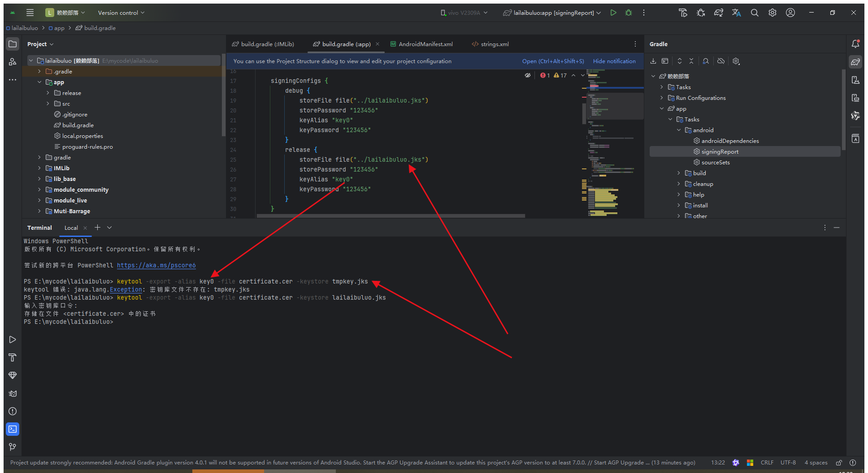The width and height of the screenshot is (868, 473).
Task: Toggle the reader mode eye icon
Action: click(x=528, y=75)
